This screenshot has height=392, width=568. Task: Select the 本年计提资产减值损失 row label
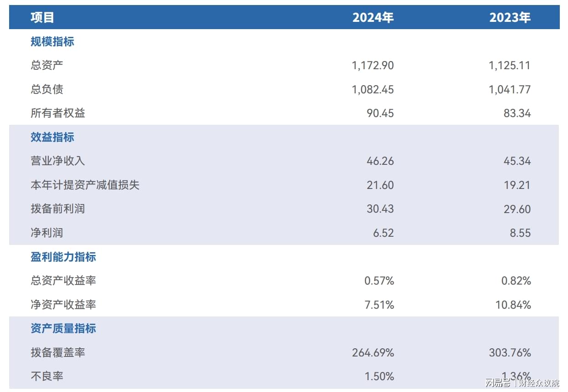[x=85, y=185]
